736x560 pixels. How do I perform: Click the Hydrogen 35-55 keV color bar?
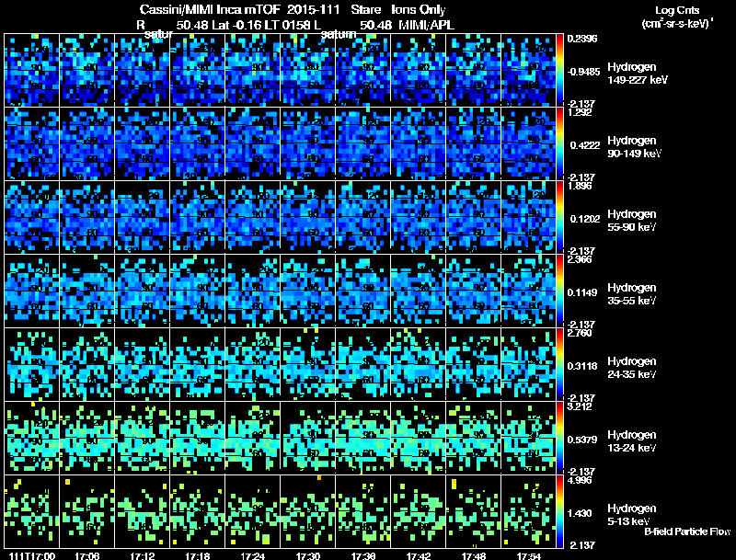(559, 291)
